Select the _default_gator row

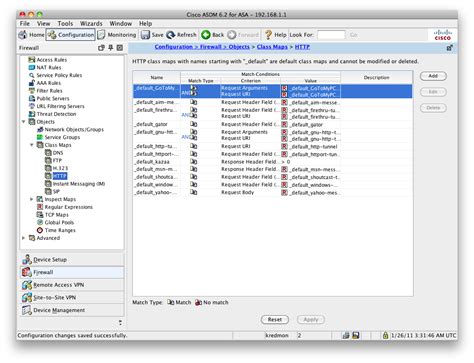(x=273, y=124)
